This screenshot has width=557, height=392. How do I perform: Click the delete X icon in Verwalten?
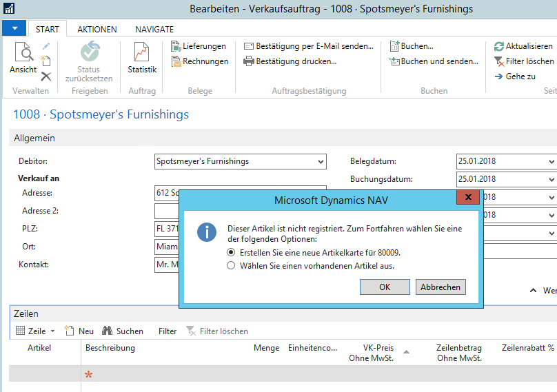tap(46, 76)
